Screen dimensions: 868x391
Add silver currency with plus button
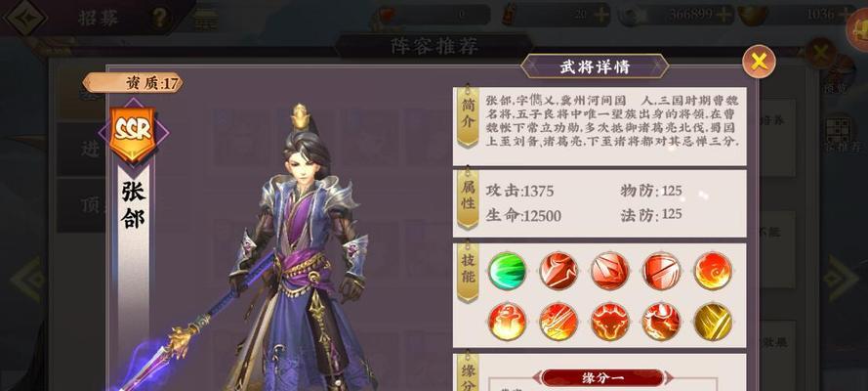723,15
